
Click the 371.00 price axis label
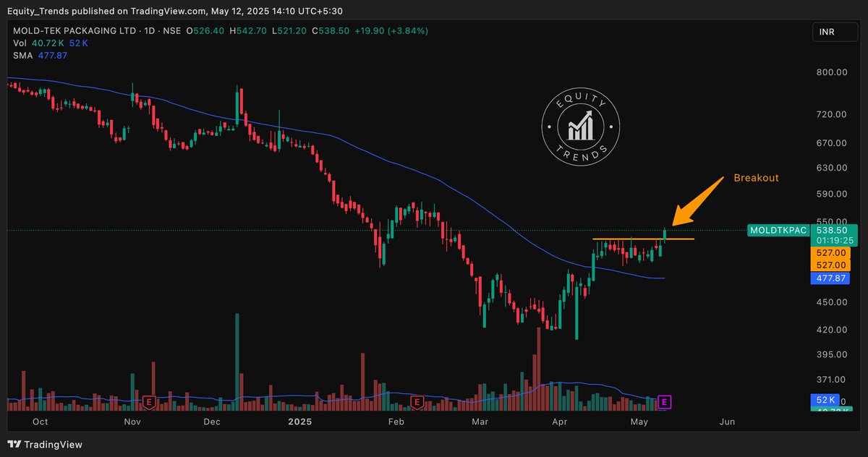point(832,380)
